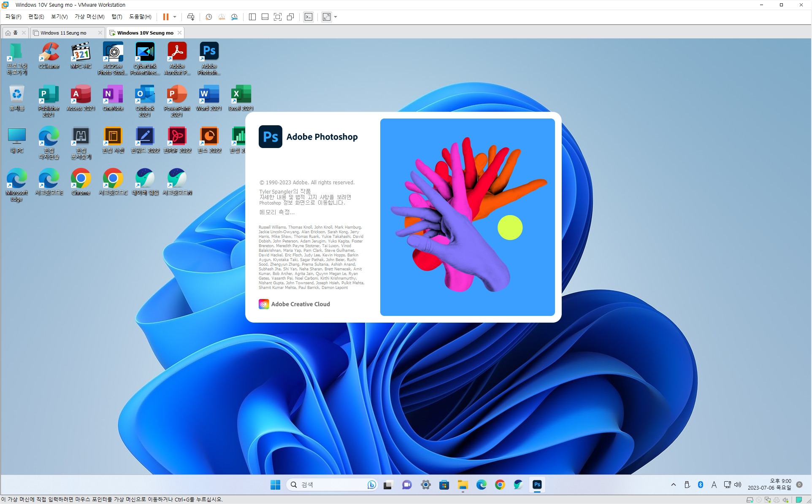Open the 파일(F) menu
This screenshot has height=504, width=812.
click(x=13, y=16)
